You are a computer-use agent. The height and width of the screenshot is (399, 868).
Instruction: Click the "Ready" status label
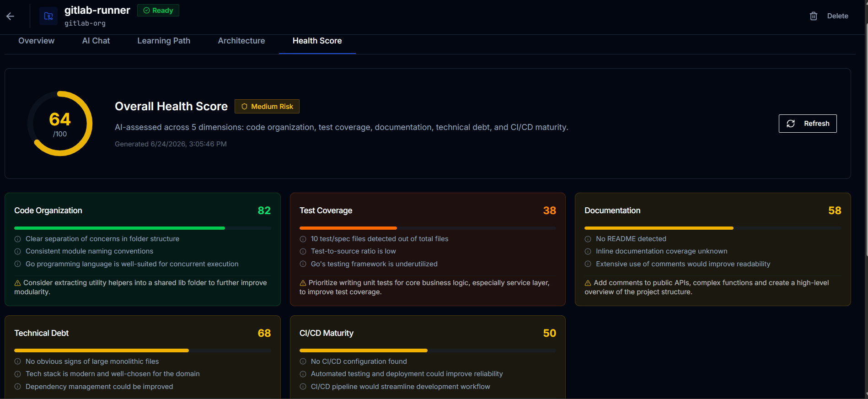[x=163, y=11]
